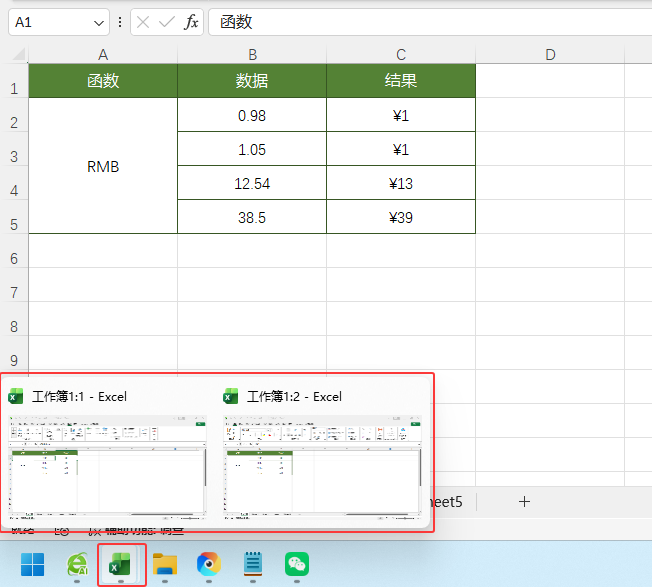Click the result cell ¥1 in row 3

401,149
